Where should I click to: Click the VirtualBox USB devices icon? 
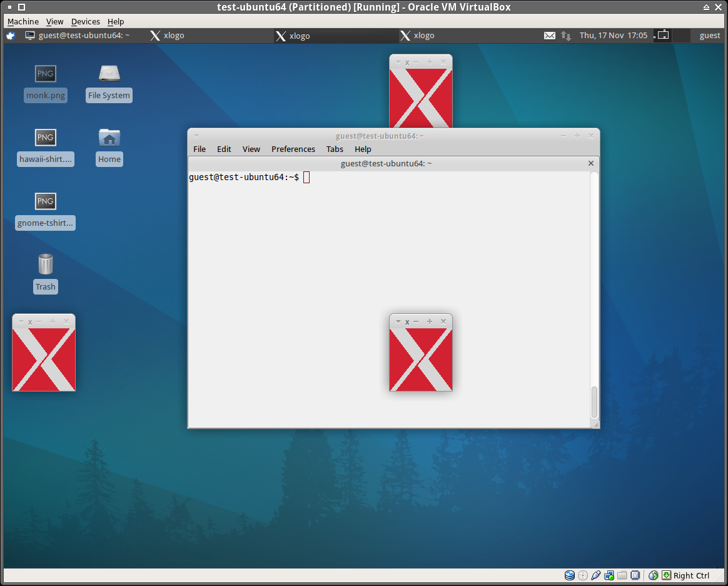[596, 575]
